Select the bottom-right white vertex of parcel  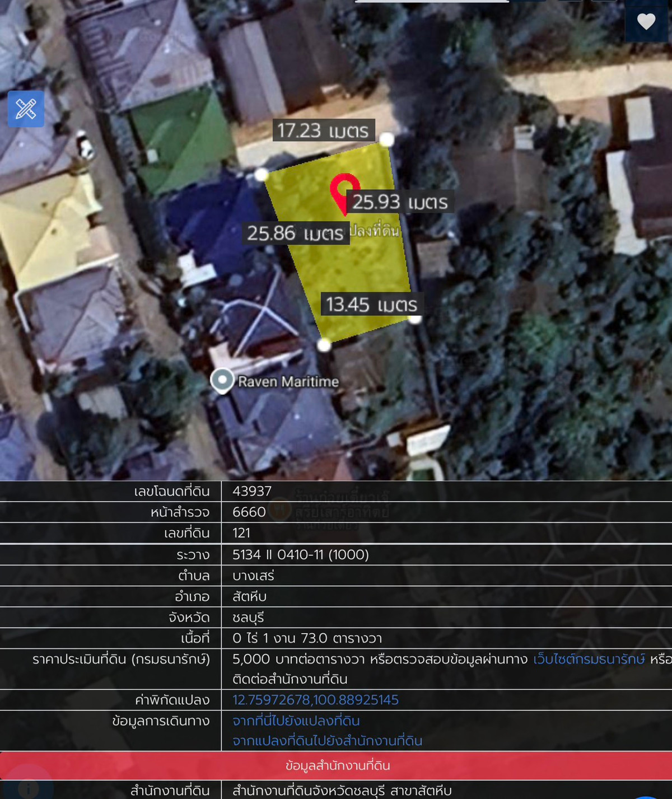tap(414, 318)
